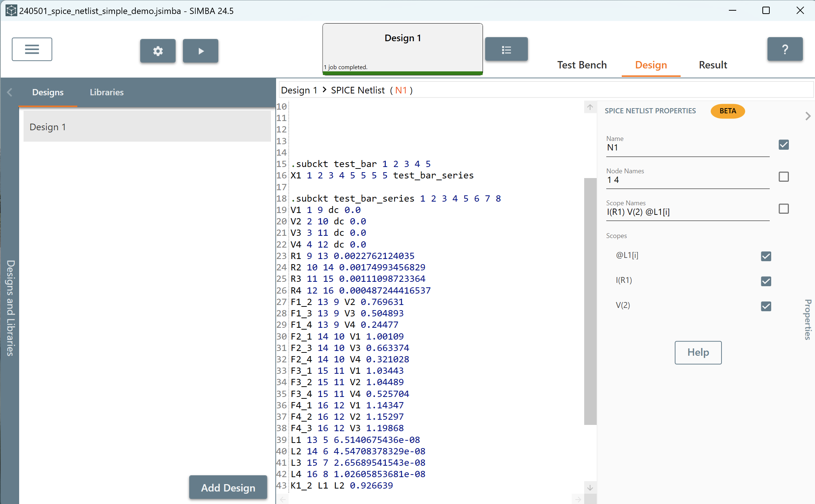Click the Scopes section label
Image resolution: width=815 pixels, height=504 pixels.
pyautogui.click(x=616, y=235)
